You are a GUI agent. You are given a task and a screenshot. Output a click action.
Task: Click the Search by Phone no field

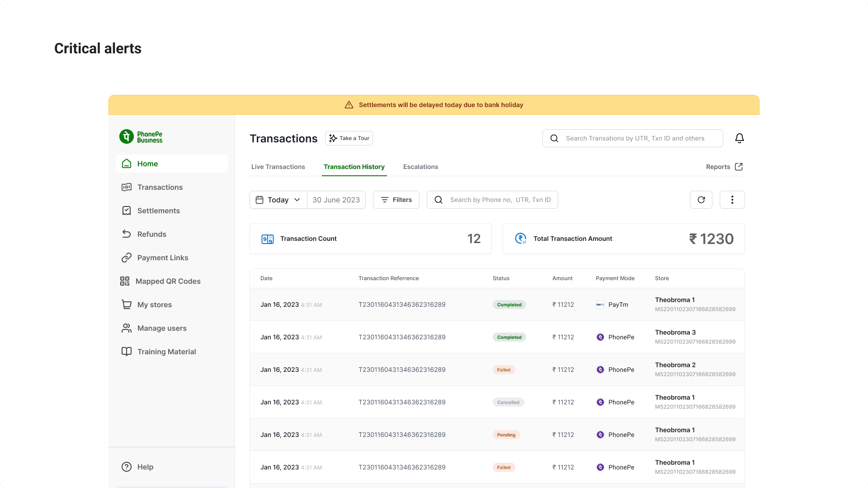pos(500,200)
